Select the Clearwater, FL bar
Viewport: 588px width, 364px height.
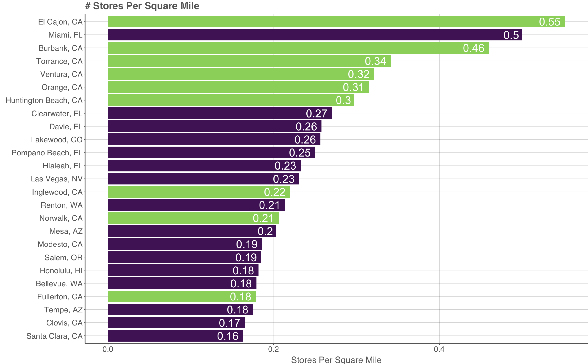[220, 113]
